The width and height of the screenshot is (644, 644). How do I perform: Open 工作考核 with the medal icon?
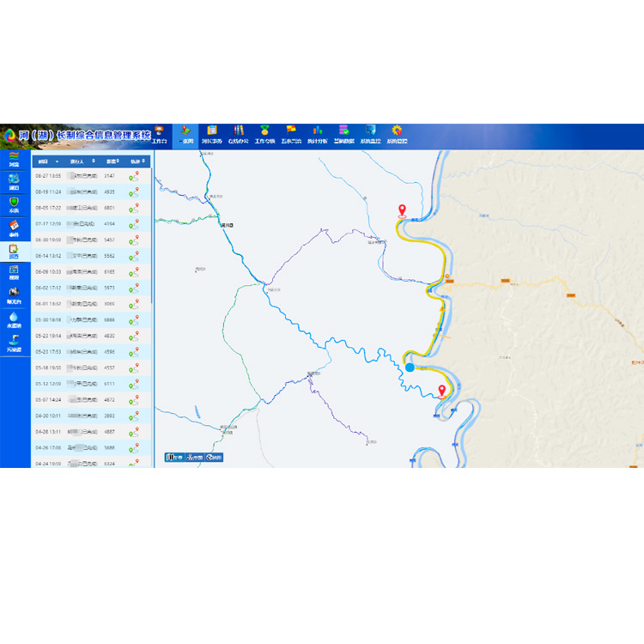(264, 135)
